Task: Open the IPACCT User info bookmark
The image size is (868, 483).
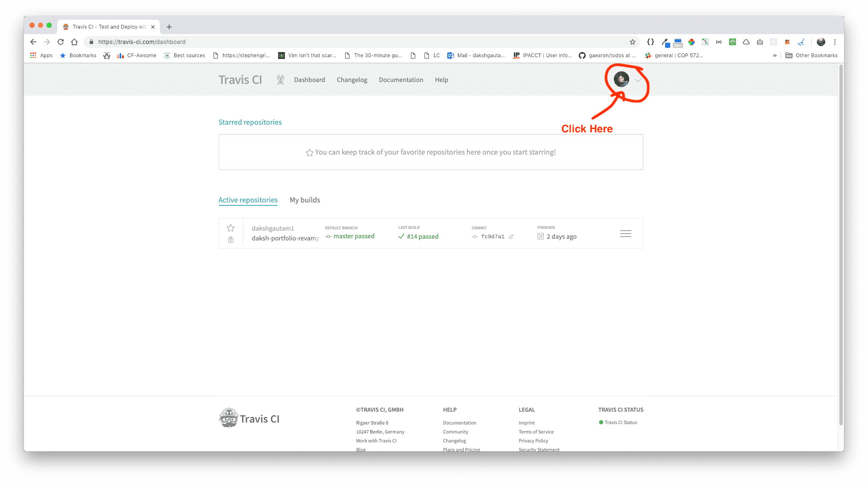Action: point(542,56)
